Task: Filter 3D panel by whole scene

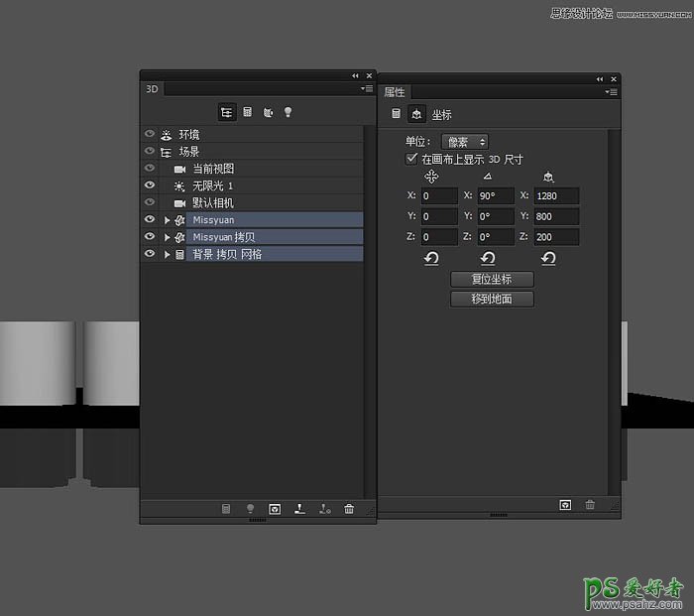Action: [227, 113]
